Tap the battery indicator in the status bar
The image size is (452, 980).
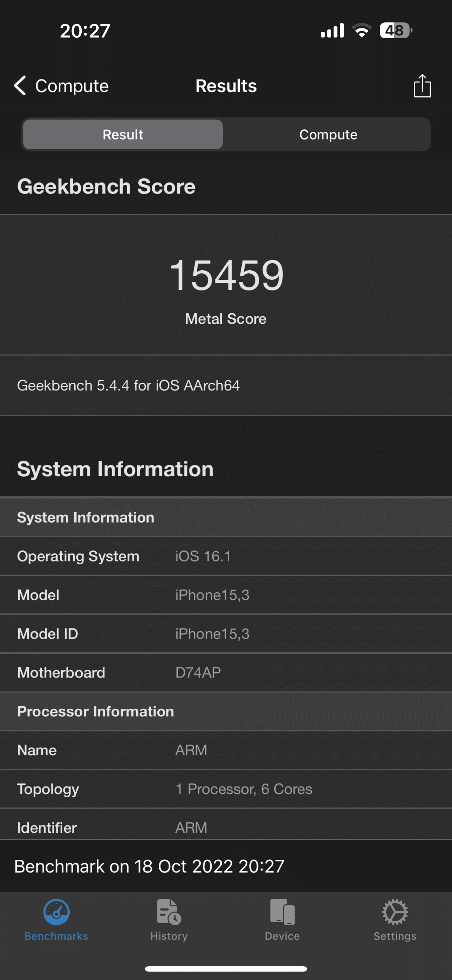tap(396, 30)
